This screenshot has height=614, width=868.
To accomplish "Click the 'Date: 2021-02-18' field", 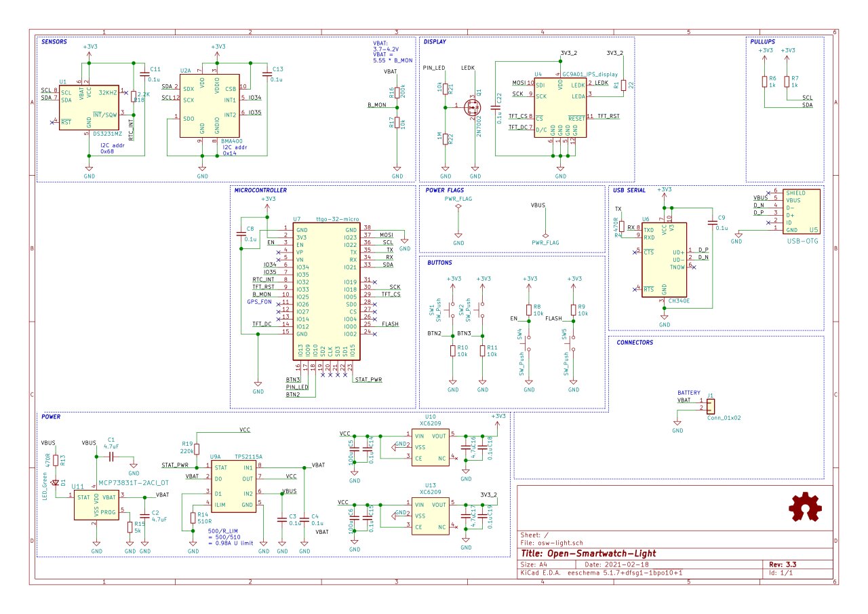I will pos(616,564).
